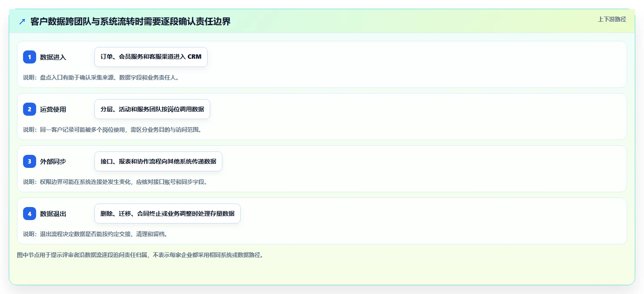Click the 数据退出 step label

coord(53,214)
